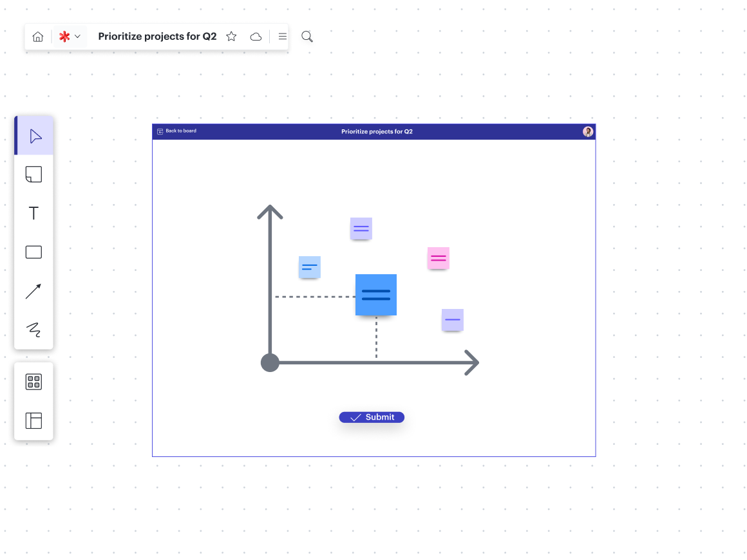Screen dimensions: 747x560
Task: Select the large blue sticky note
Action: 376,295
